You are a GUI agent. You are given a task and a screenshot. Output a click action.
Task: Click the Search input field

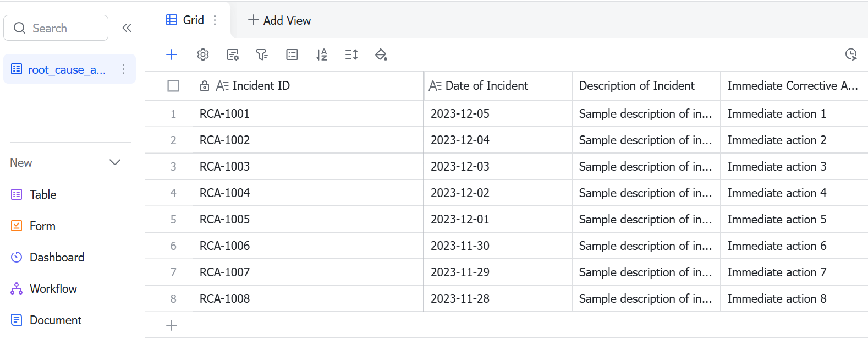point(56,28)
